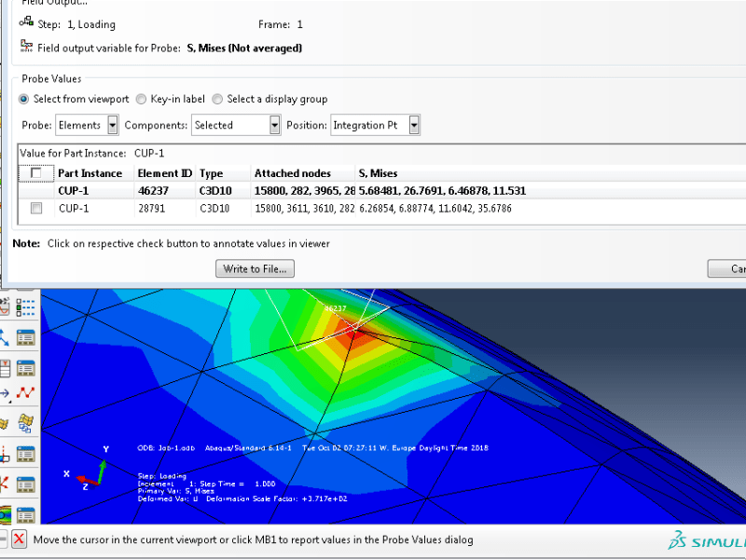
Task: Choose 'Select a display group' radio option
Action: (x=217, y=99)
